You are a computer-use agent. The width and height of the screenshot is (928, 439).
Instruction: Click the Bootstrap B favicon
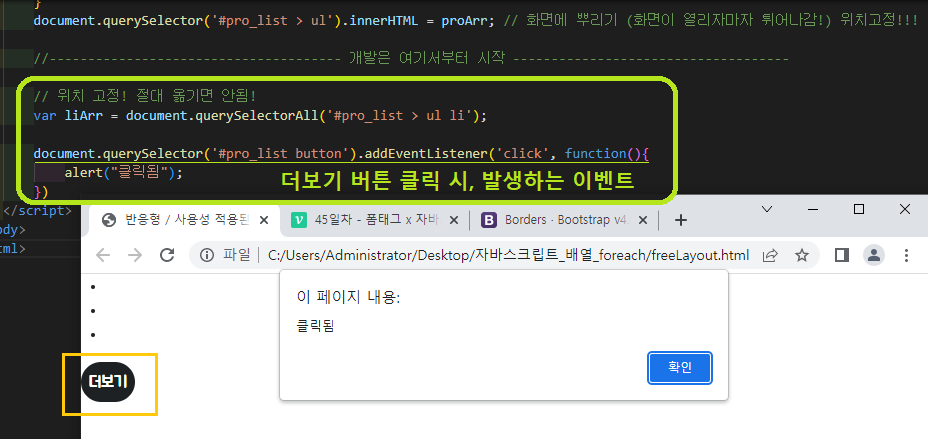pos(489,220)
